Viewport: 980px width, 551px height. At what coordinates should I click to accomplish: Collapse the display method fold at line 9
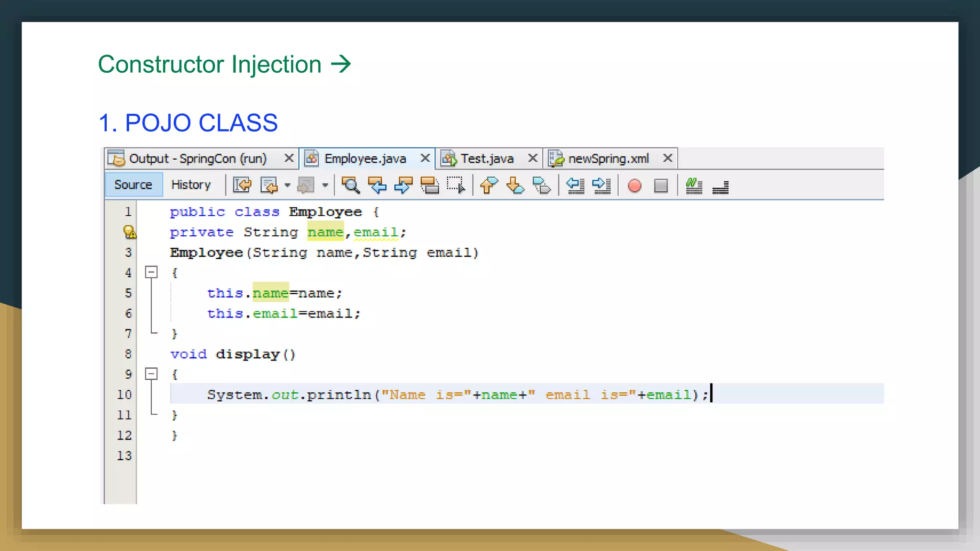pyautogui.click(x=151, y=374)
